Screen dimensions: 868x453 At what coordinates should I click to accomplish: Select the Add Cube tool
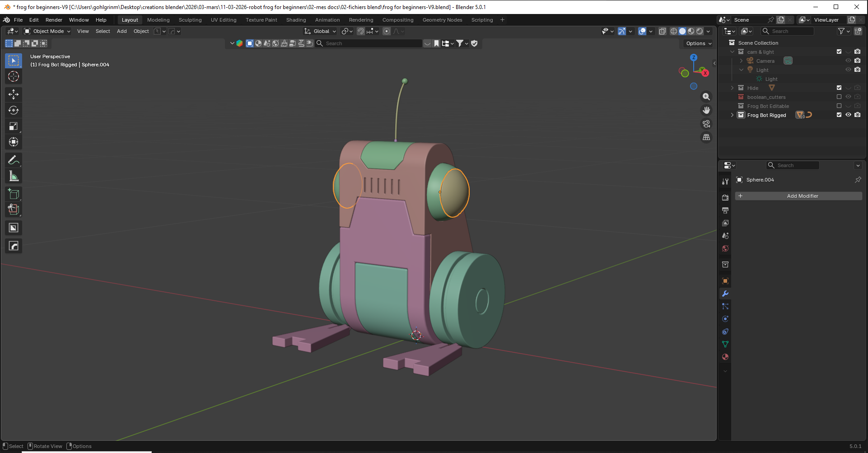click(x=14, y=194)
